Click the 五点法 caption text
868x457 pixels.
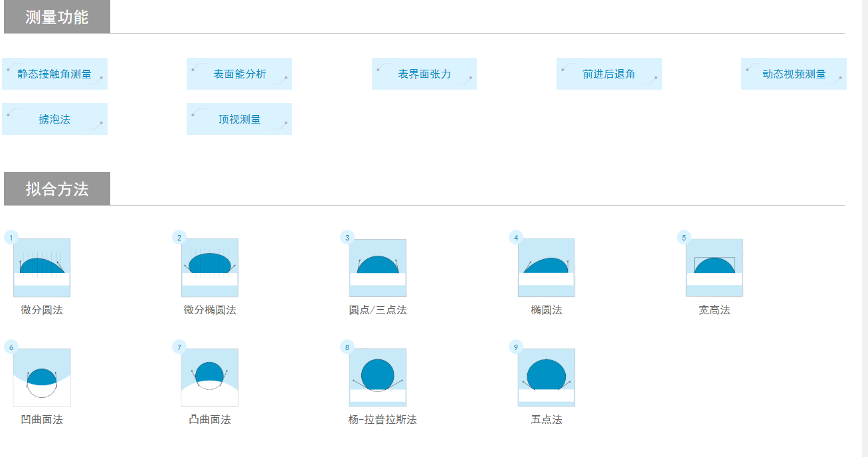pyautogui.click(x=547, y=420)
